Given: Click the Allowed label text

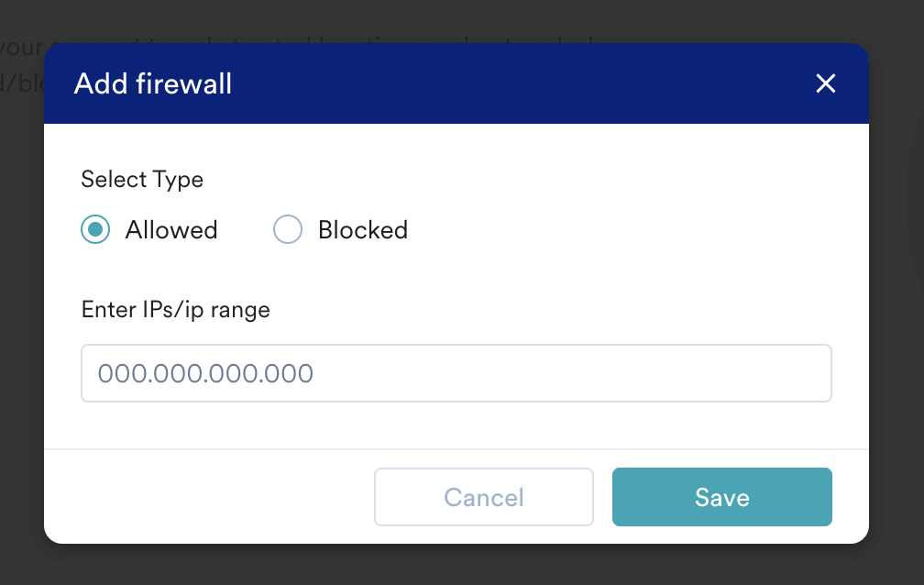Looking at the screenshot, I should [x=170, y=229].
